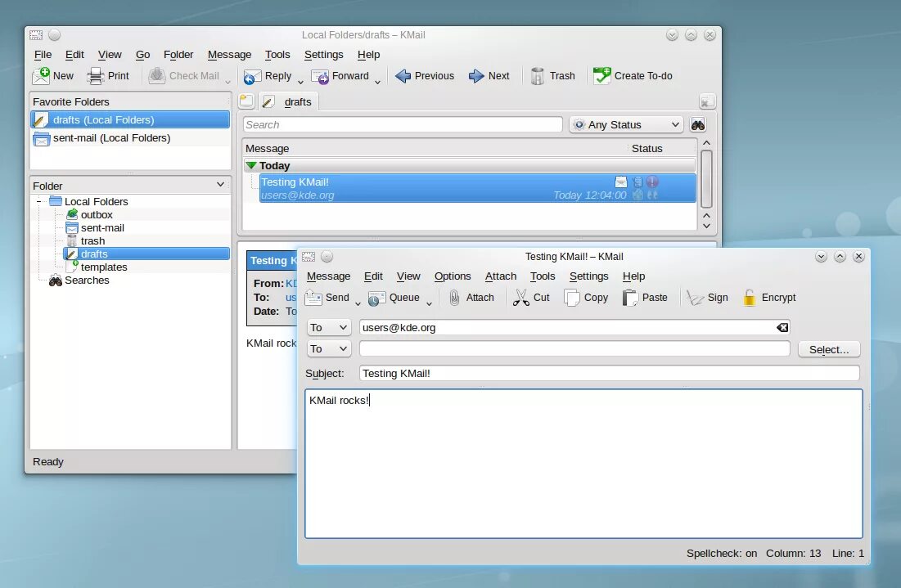Screen dimensions: 901x588
Task: Open drafts (Local Folders) favorite
Action: pyautogui.click(x=130, y=119)
